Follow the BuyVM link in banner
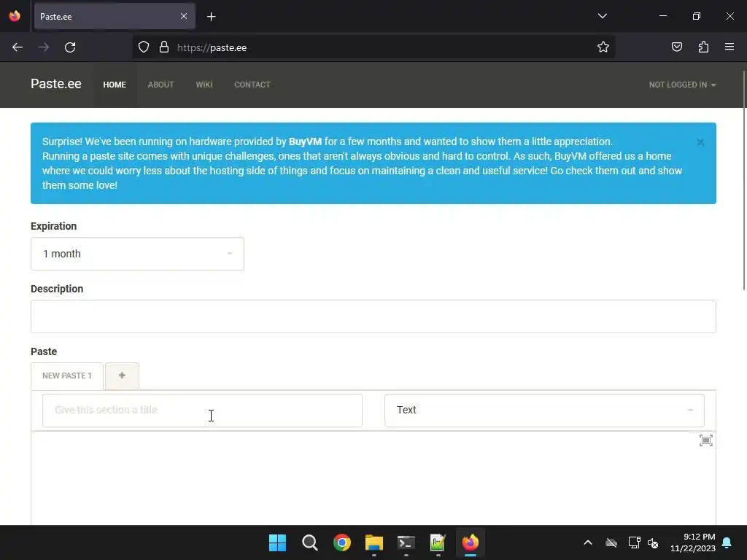The image size is (747, 560). pos(305,141)
